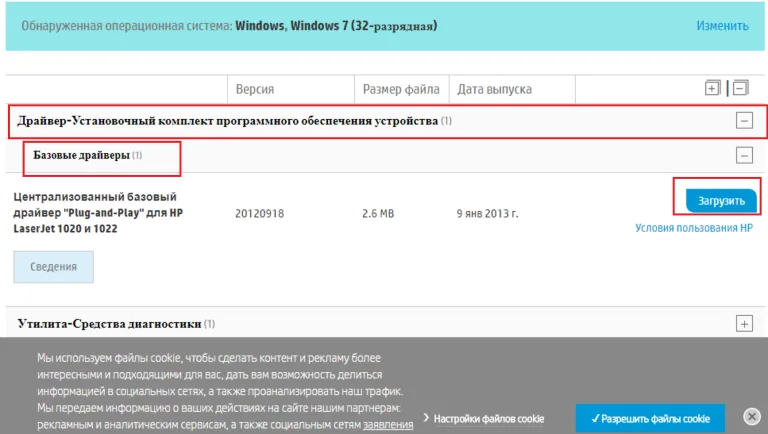
Task: Collapse the Драйвер-Установочный комплект section
Action: [744, 121]
